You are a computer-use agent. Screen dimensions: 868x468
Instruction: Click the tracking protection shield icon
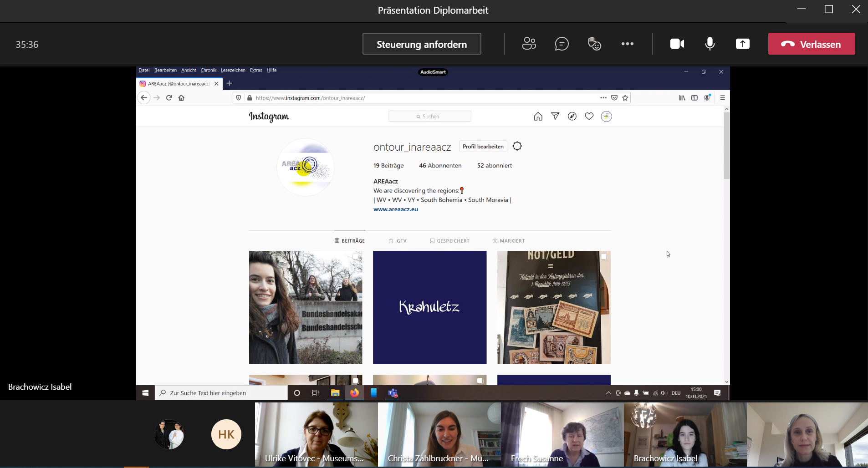pos(239,98)
